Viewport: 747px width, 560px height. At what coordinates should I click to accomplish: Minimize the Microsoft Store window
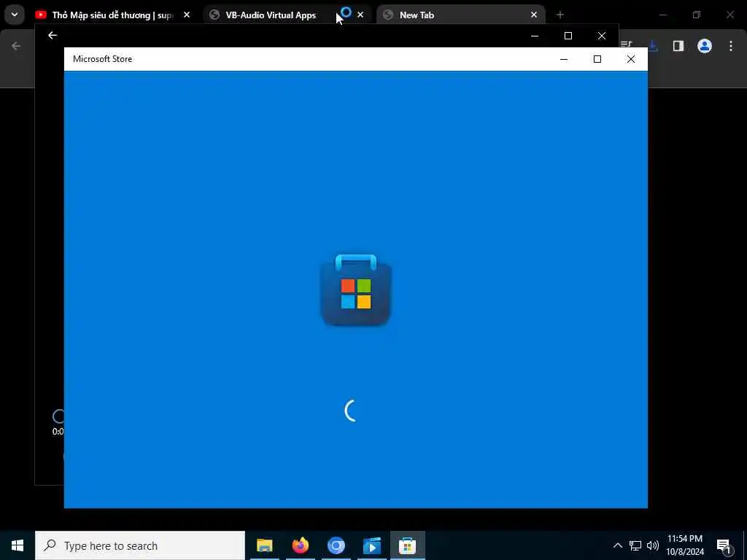[564, 59]
